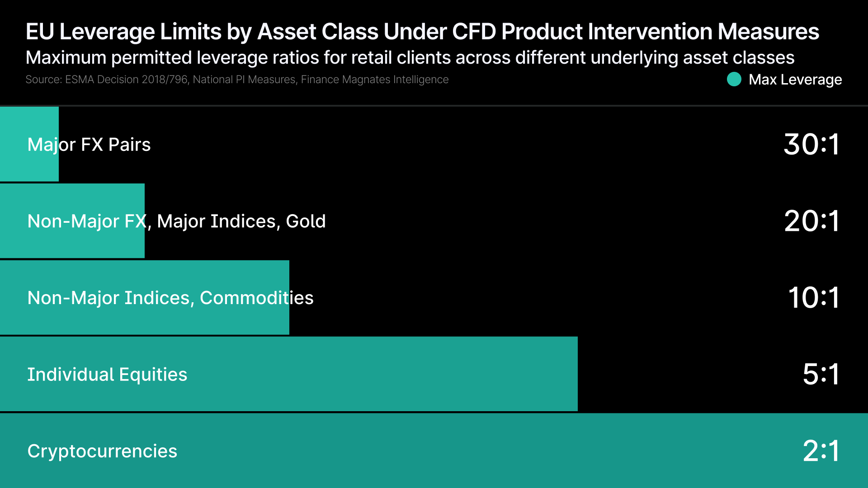Click the chart title about EU Leverage Limits
868x488 pixels.
pyautogui.click(x=422, y=32)
